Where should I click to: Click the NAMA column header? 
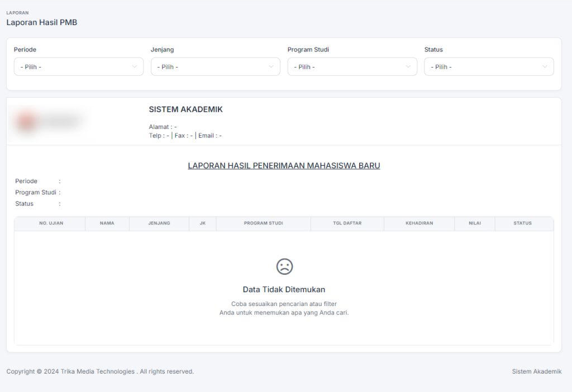pos(107,223)
